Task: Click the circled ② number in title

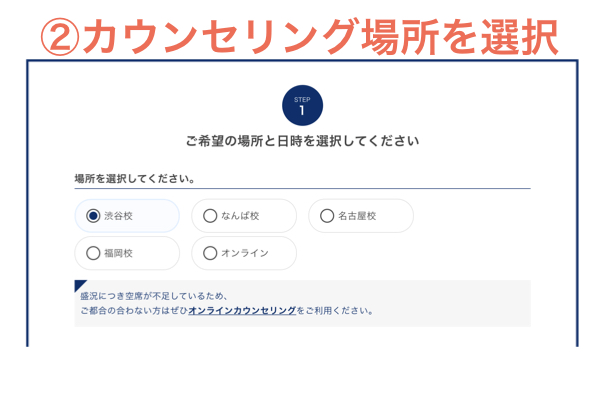Action: tap(60, 35)
